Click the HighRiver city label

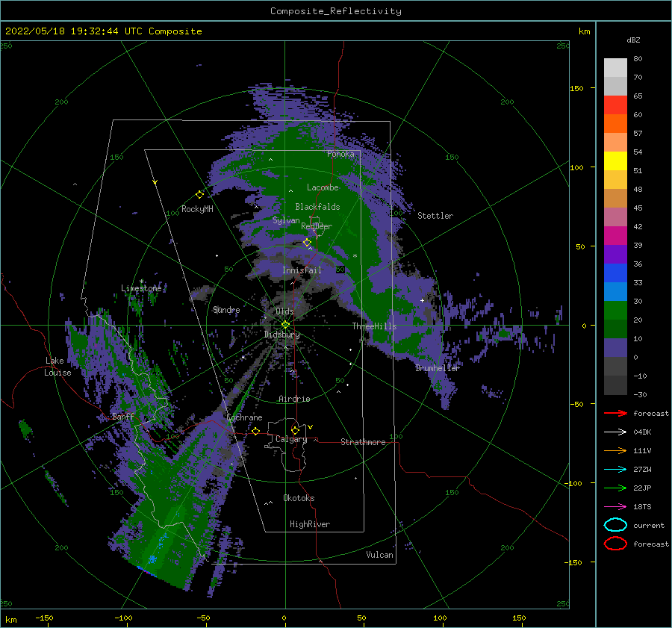coord(310,524)
